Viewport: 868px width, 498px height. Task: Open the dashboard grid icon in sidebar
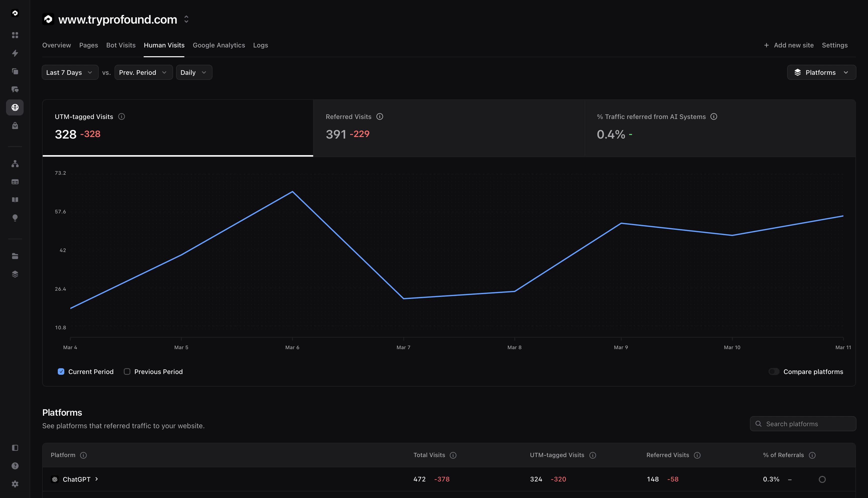pyautogui.click(x=15, y=35)
